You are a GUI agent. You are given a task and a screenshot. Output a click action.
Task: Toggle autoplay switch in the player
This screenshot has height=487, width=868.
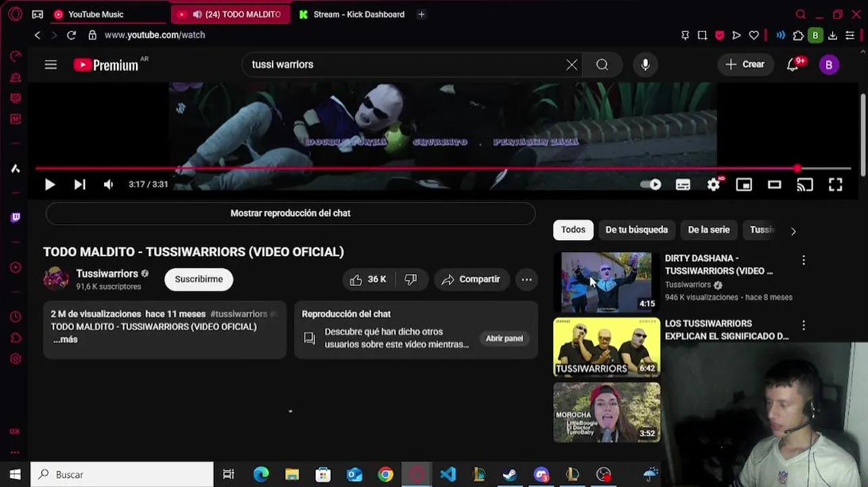(x=651, y=185)
